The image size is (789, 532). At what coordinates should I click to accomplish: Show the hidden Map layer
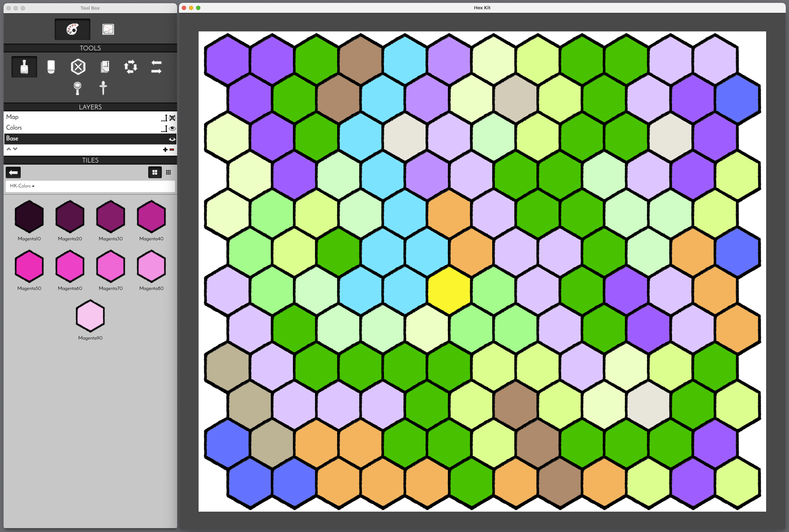[173, 117]
